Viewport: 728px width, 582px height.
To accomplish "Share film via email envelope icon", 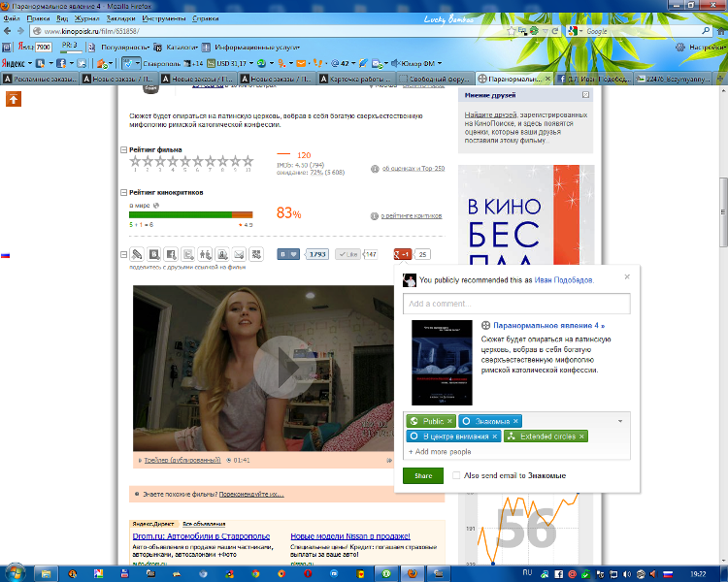I will (239, 254).
